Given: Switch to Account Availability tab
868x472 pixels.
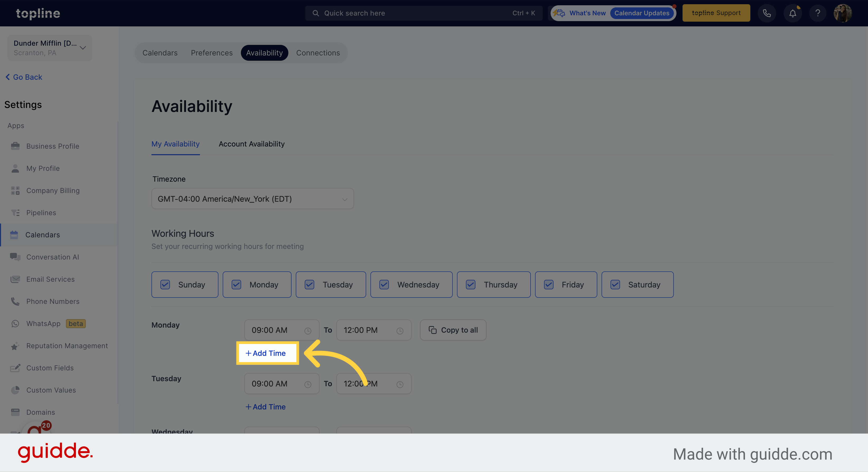Looking at the screenshot, I should [251, 144].
